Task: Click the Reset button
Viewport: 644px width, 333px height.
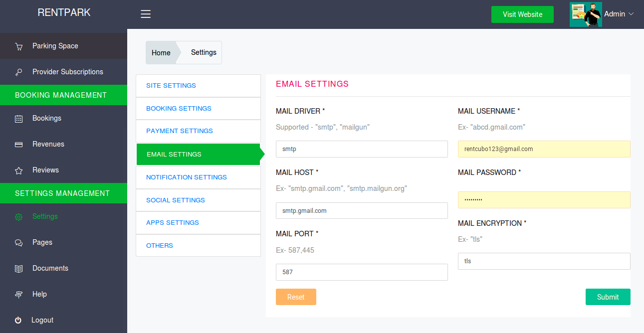Action: pos(296,297)
